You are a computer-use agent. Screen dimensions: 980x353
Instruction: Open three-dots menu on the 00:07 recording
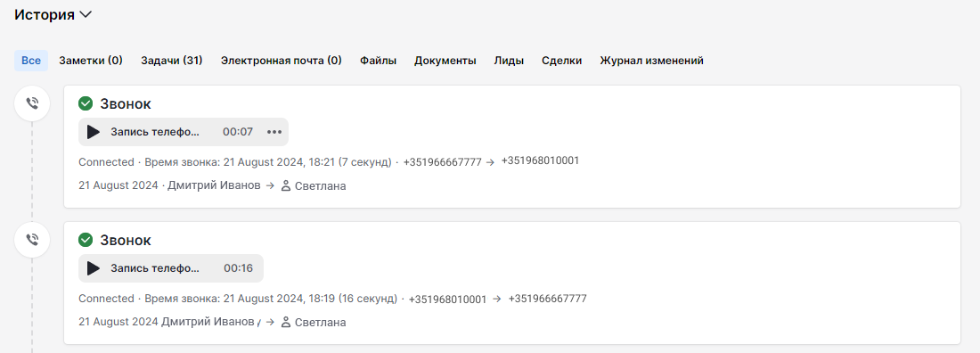click(x=274, y=132)
